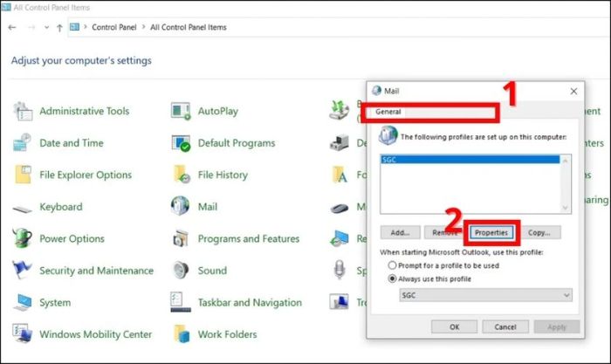Screen dimensions: 611x364
Task: Select Always use this profile radio button
Action: click(392, 278)
